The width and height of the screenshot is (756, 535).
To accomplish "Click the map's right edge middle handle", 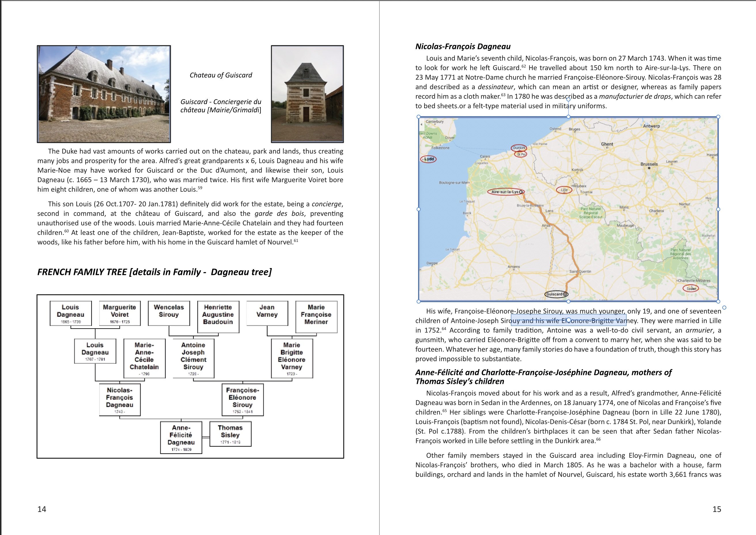I will [718, 209].
